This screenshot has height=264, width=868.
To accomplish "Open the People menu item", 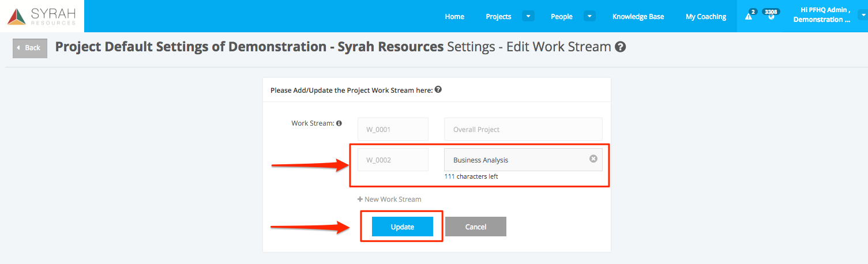I will point(562,17).
